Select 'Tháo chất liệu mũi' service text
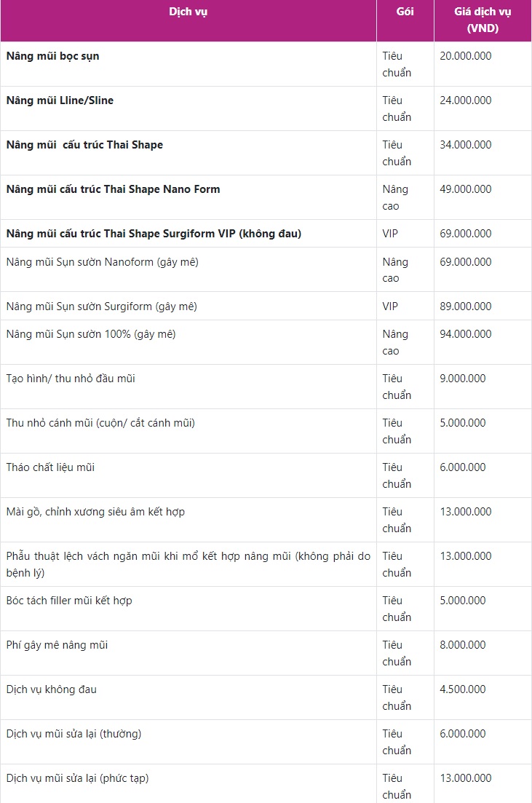Screen dimensions: 532x803 [x=51, y=467]
